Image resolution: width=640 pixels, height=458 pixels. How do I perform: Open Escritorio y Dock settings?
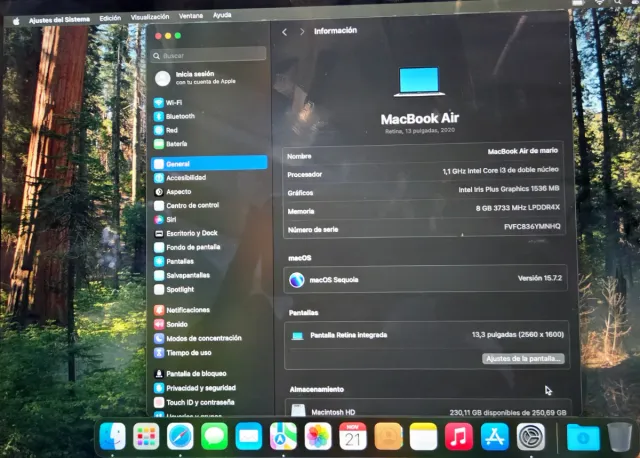186,233
